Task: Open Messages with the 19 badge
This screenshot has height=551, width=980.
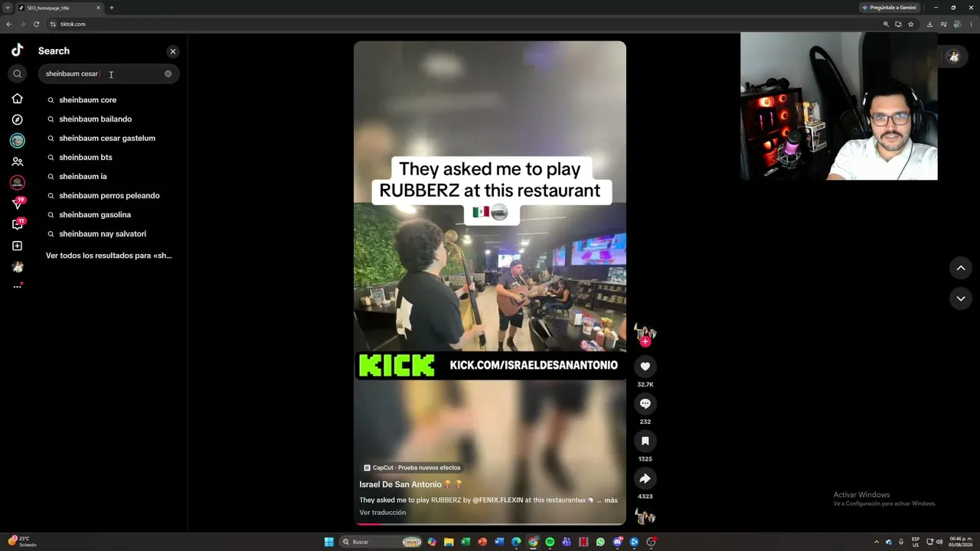Action: 18,204
